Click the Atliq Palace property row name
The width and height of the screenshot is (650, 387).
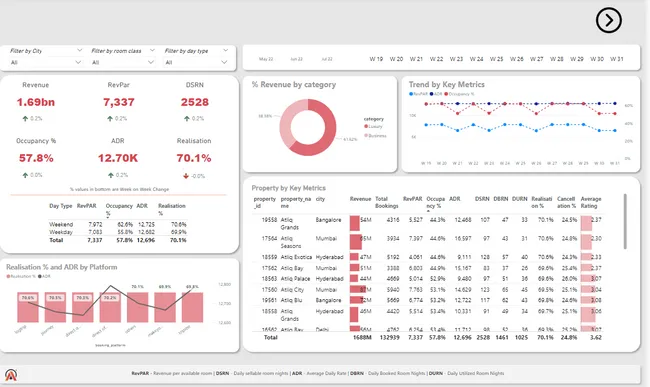point(295,278)
